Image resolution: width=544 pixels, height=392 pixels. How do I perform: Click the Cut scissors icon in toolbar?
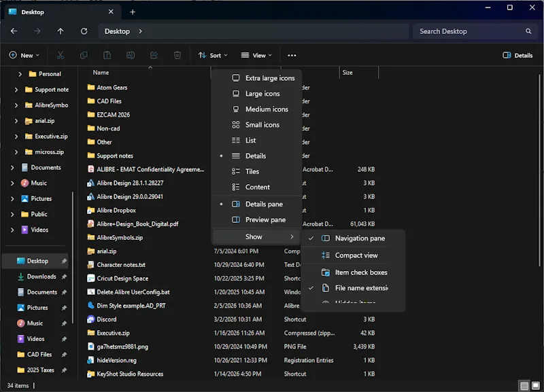coord(61,55)
